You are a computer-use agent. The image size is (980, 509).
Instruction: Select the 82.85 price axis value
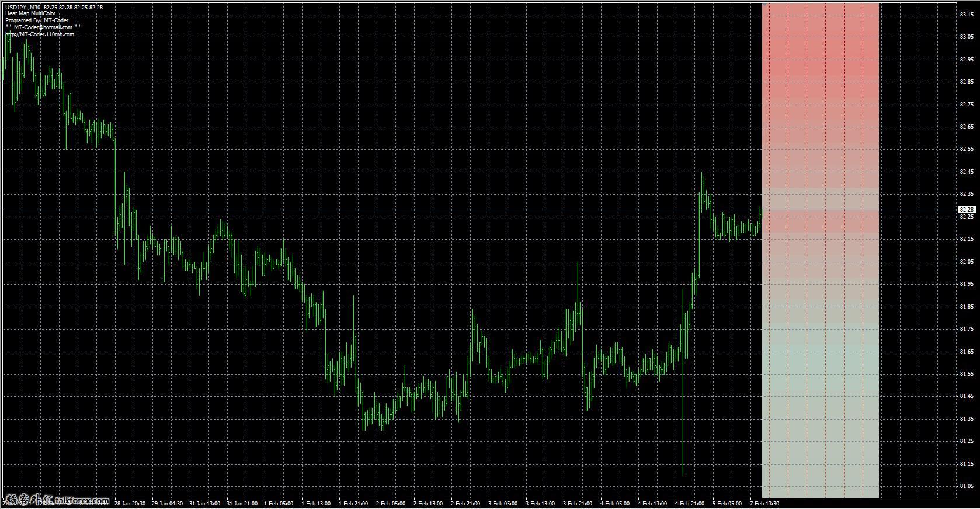pos(967,81)
